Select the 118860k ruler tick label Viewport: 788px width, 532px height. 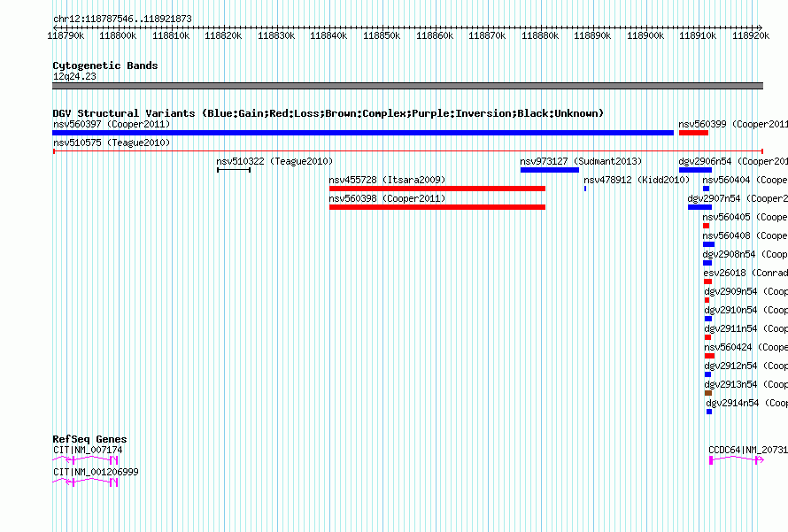click(435, 35)
